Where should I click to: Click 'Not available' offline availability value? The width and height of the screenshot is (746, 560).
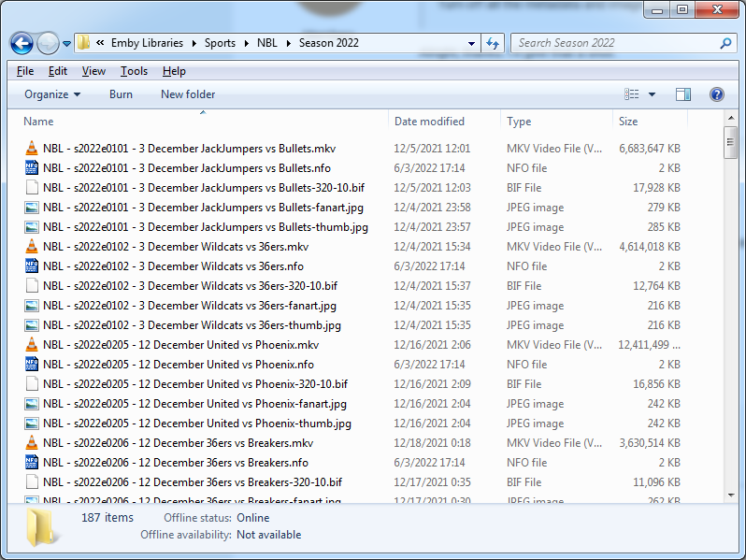[269, 535]
